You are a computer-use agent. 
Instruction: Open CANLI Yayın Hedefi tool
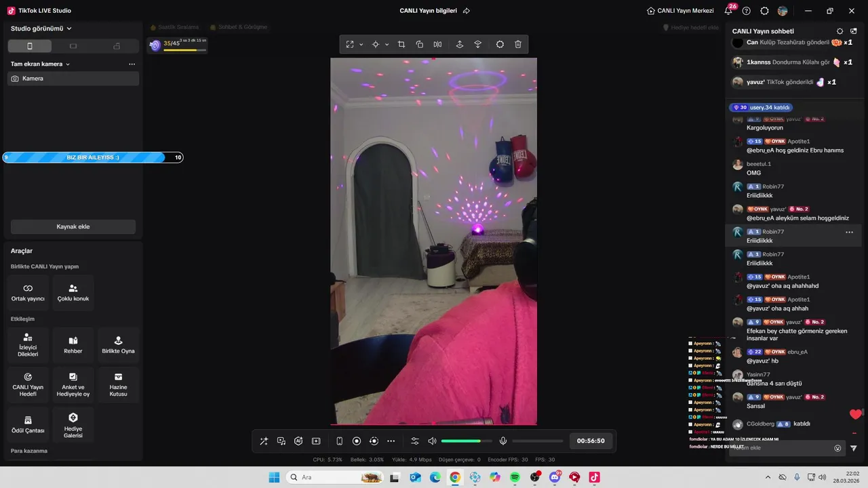[x=28, y=385]
